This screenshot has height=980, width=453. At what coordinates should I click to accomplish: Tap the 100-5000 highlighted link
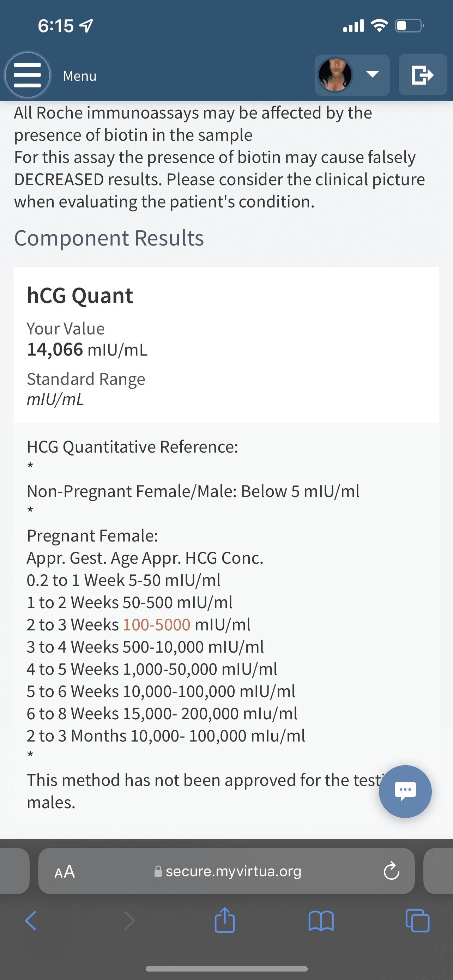(157, 625)
